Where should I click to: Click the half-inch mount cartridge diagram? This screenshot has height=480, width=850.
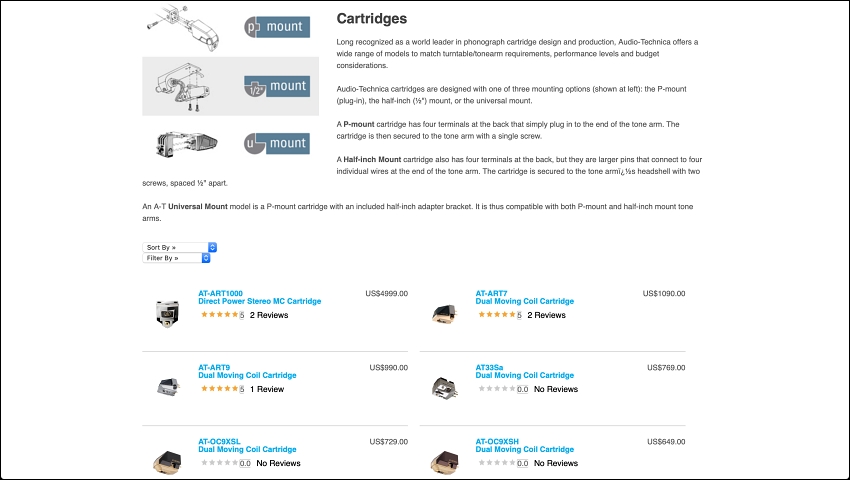click(182, 87)
